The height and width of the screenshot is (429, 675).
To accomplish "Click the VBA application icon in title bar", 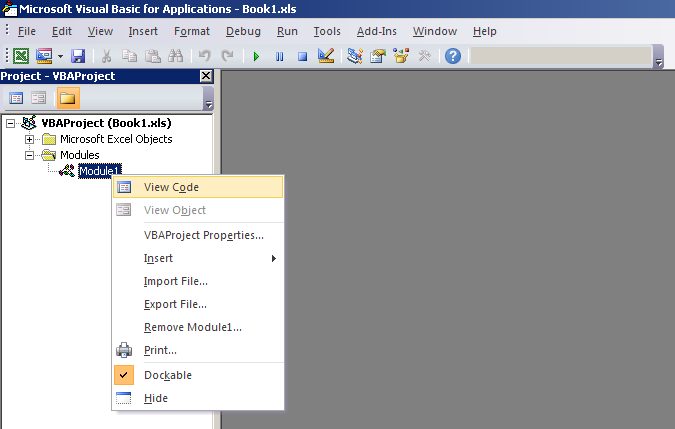I will [x=9, y=9].
